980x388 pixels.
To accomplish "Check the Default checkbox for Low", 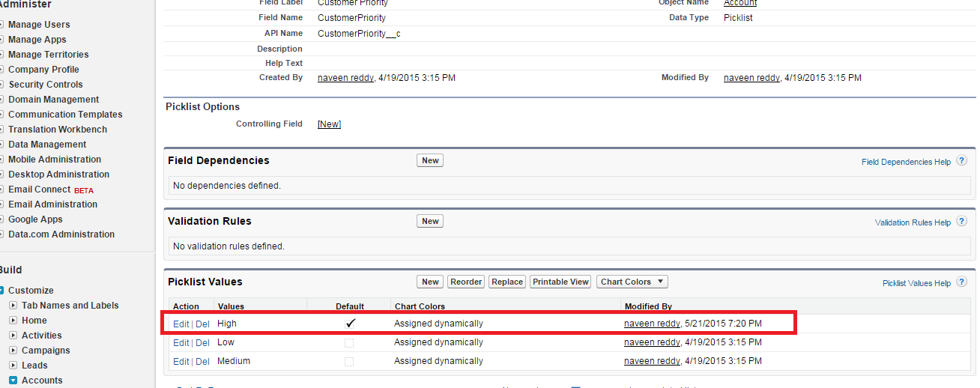I will (349, 343).
